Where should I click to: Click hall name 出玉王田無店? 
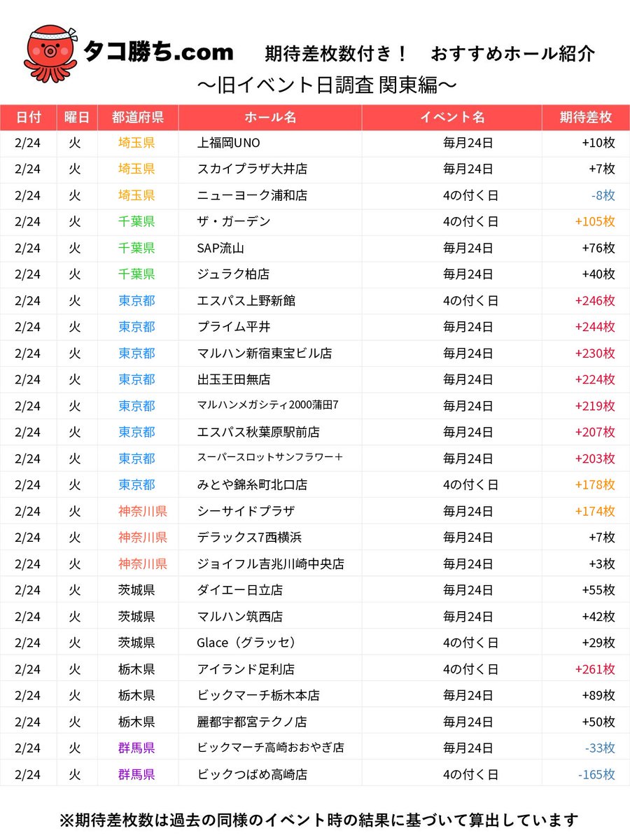234,379
